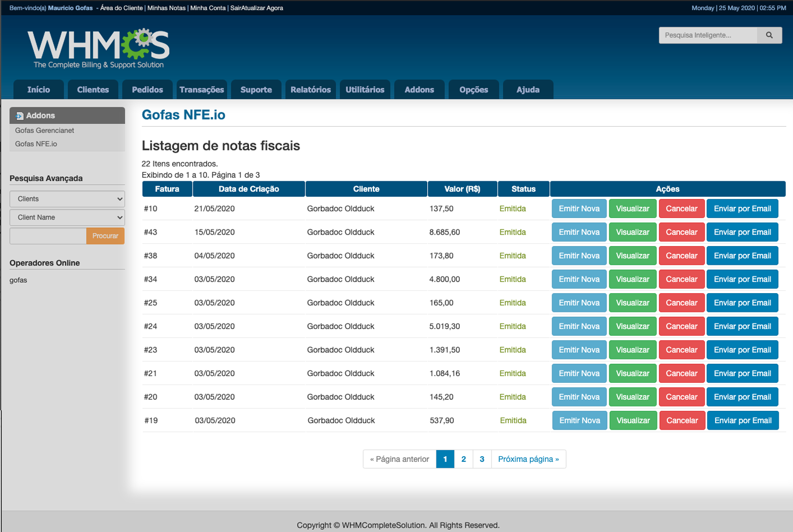Screen dimensions: 793x532
Task: Click the Mauricio Gofas user name
Action: point(70,8)
